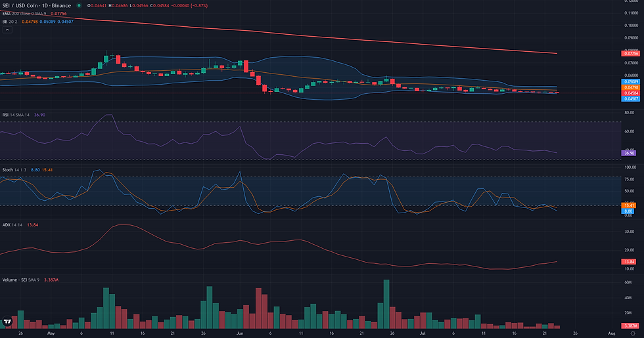
Task: Click the 40M volume axis label
Action: 628,298
